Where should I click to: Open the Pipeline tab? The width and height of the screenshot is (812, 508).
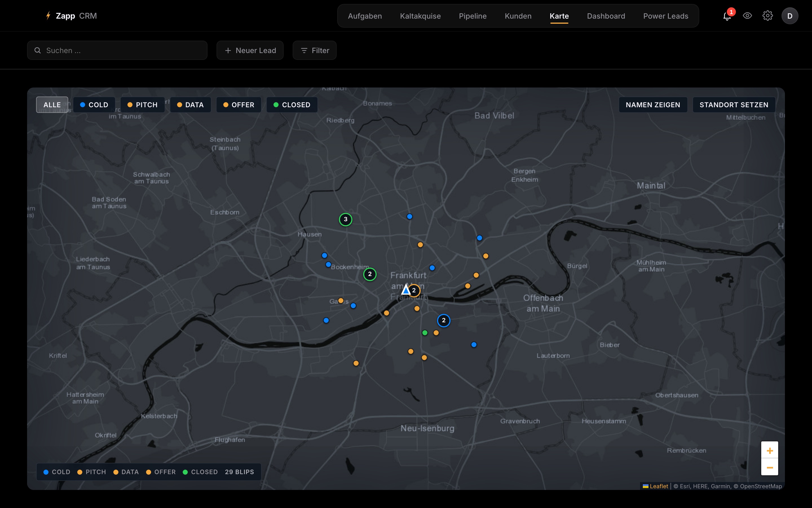point(473,16)
